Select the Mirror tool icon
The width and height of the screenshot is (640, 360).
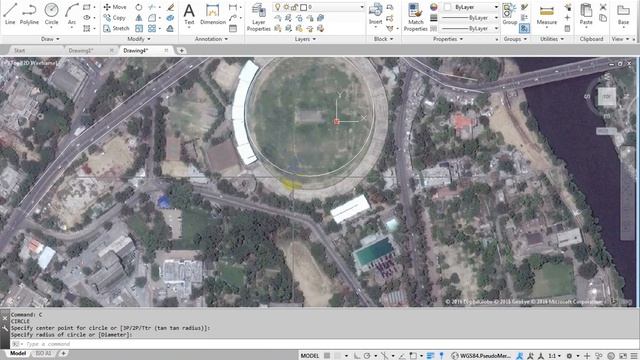click(x=139, y=18)
